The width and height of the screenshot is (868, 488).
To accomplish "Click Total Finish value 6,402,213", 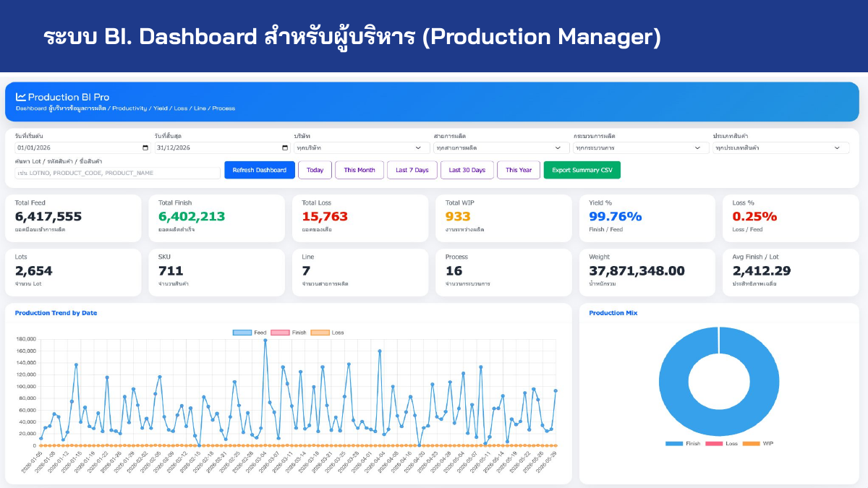I will (x=192, y=216).
